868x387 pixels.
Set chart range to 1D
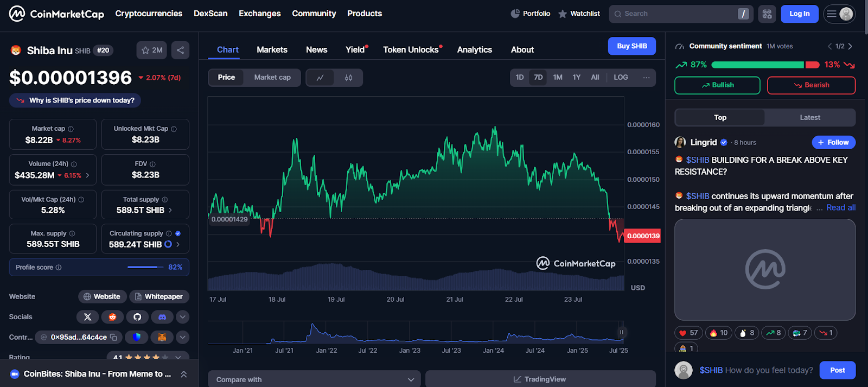point(520,78)
